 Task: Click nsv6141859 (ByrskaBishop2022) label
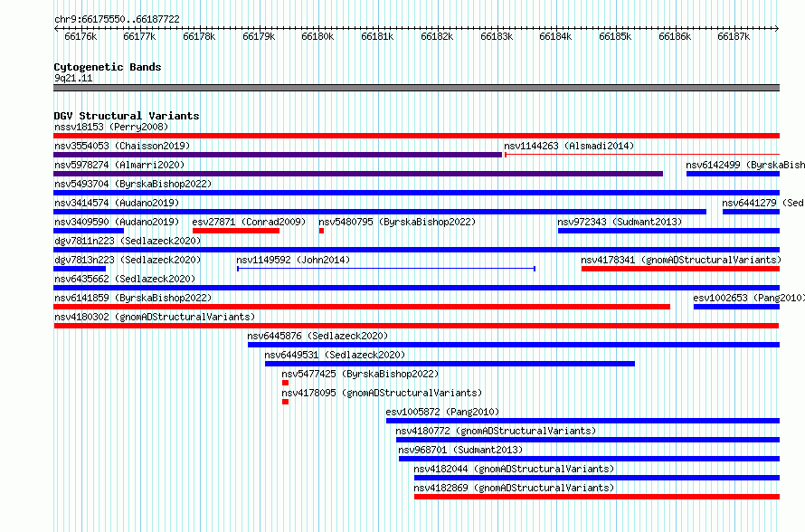click(x=133, y=298)
